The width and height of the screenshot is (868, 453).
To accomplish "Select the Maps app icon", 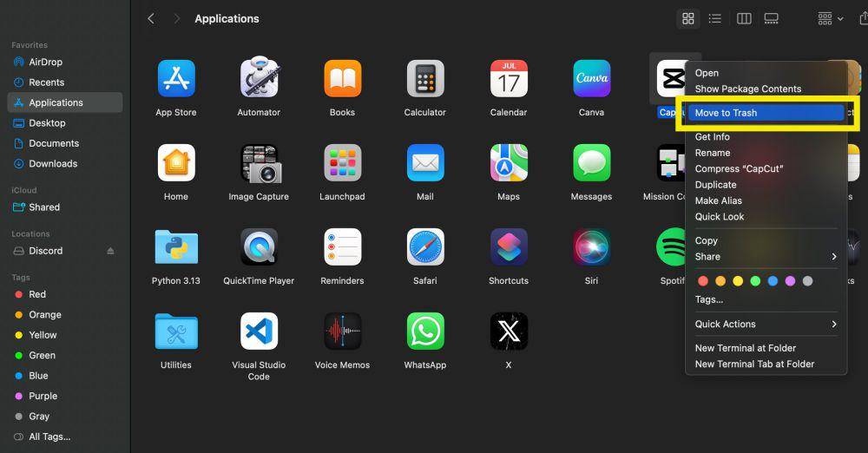I will (x=508, y=163).
